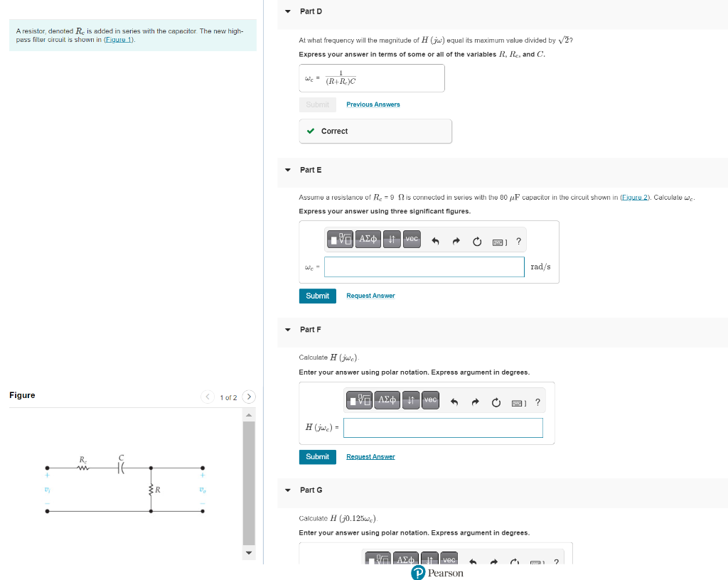
Task: Click the help question mark in Part E editor
Action: coord(518,242)
